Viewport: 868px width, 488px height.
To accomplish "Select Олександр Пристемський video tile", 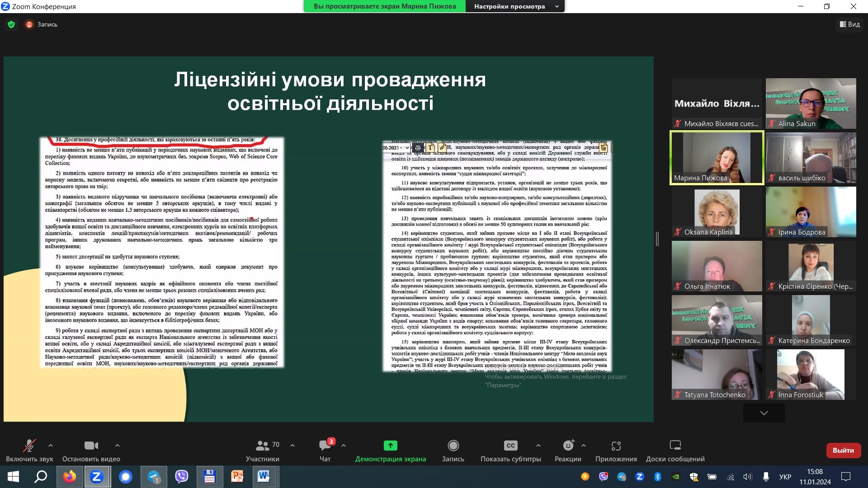I will [x=717, y=320].
